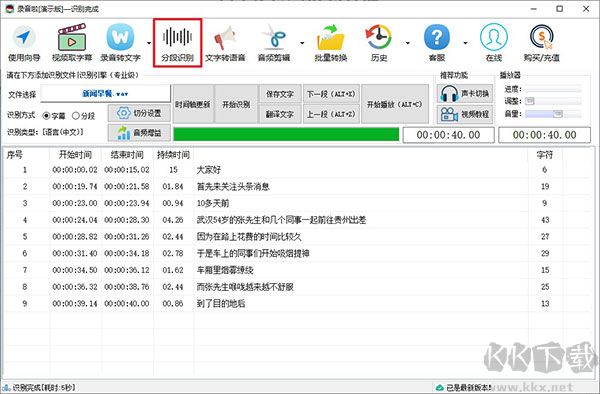Select row 5 因为在路上花费的时间比较久

pyautogui.click(x=249, y=236)
